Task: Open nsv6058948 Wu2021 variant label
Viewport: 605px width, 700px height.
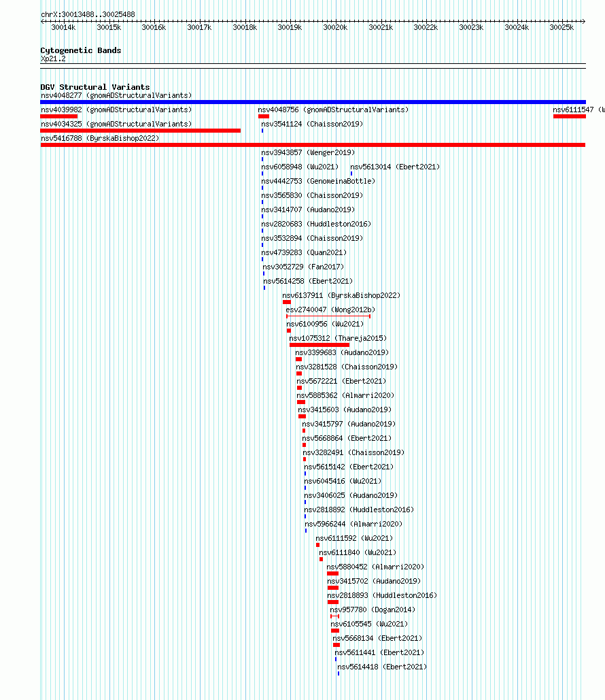Action: pyautogui.click(x=300, y=167)
